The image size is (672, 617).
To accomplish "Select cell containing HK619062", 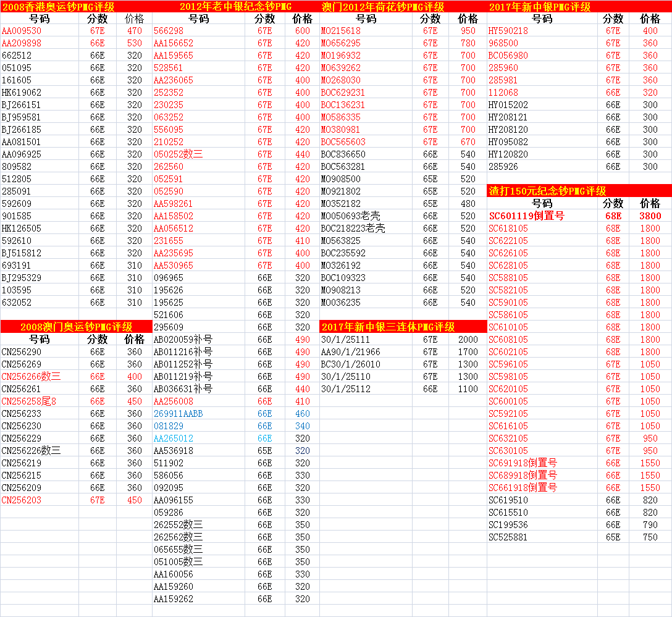I will (x=22, y=93).
